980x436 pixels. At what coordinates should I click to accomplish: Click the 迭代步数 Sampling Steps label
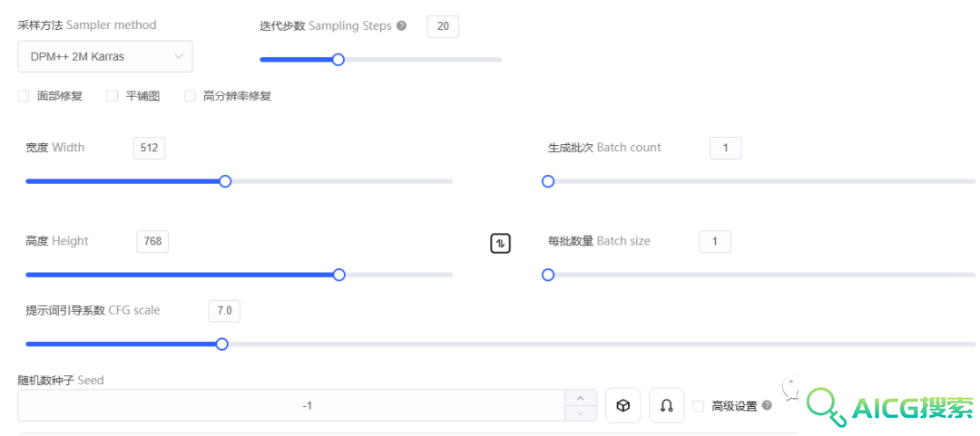326,25
